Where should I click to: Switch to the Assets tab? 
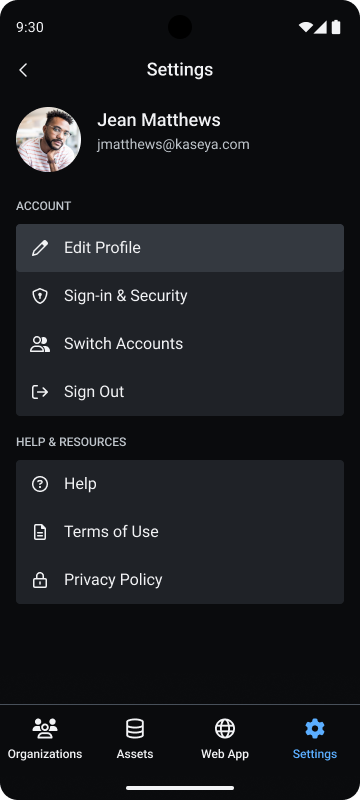click(x=135, y=738)
